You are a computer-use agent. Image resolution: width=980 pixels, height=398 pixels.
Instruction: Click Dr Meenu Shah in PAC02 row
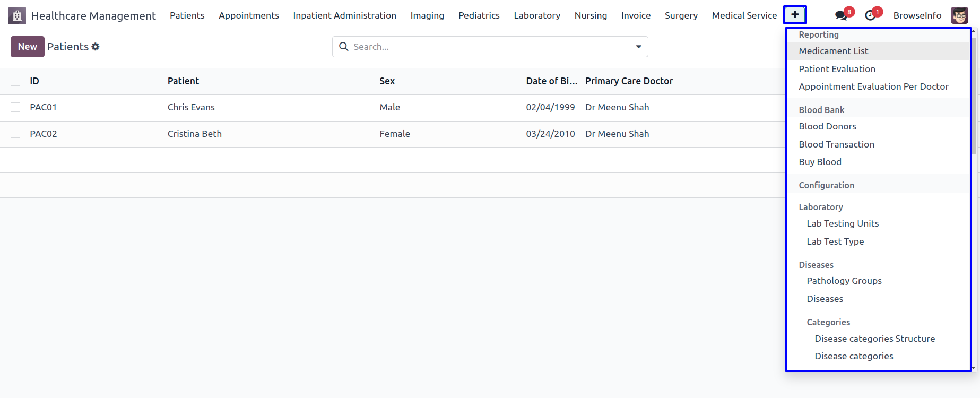point(617,134)
